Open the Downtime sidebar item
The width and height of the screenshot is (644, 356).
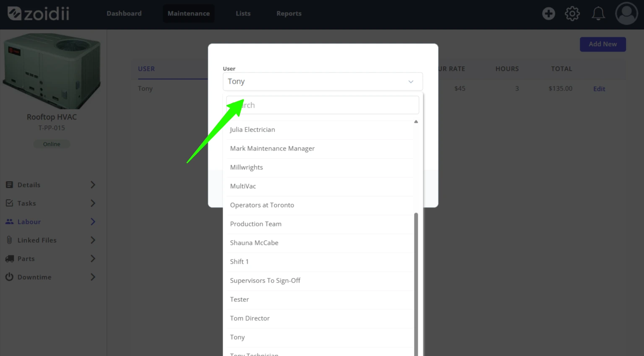[x=50, y=277]
